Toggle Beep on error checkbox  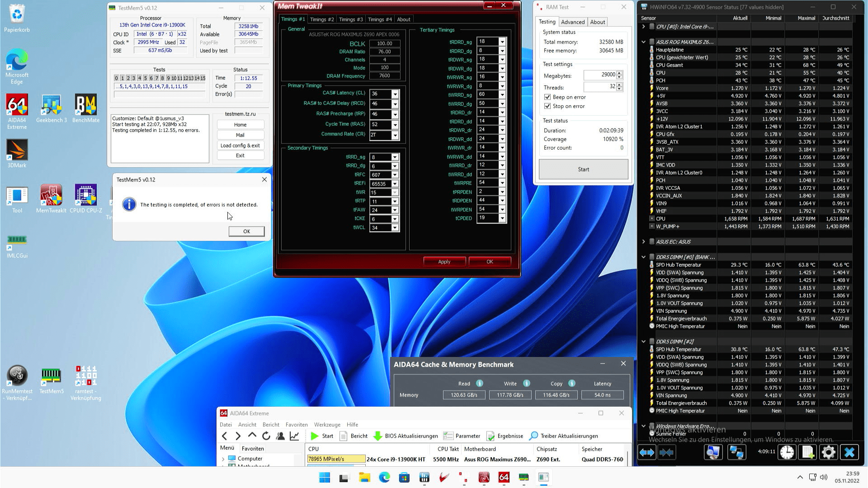pyautogui.click(x=547, y=97)
